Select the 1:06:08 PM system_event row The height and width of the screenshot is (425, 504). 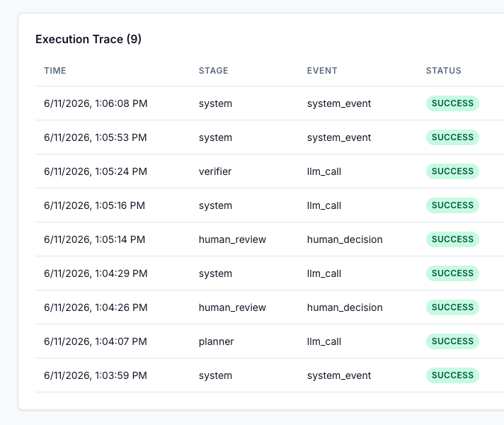coord(270,103)
